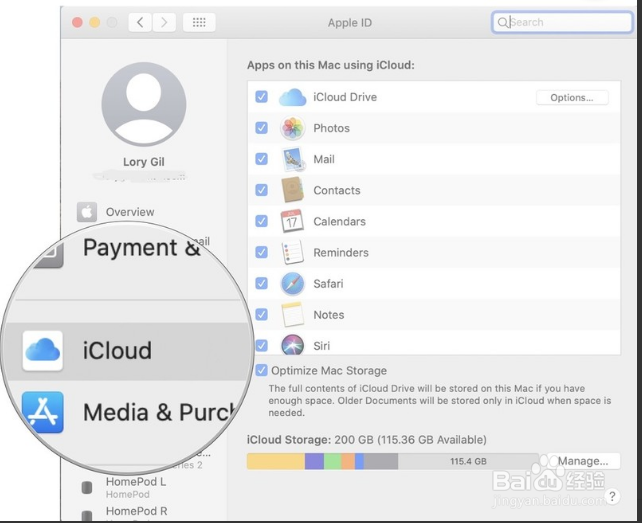Disable Reminders iCloud sync checkbox
The image size is (642, 523).
[261, 252]
